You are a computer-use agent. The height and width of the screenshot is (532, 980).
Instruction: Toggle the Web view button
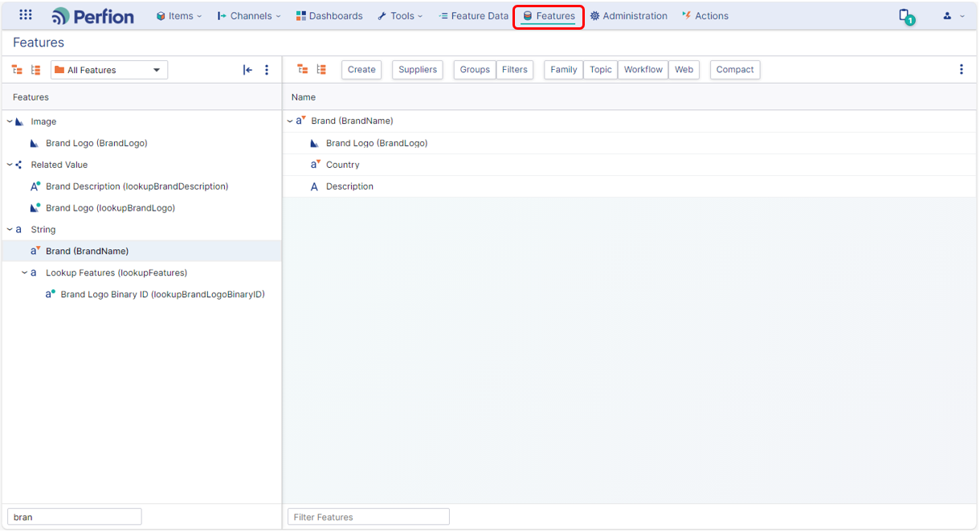(x=684, y=70)
